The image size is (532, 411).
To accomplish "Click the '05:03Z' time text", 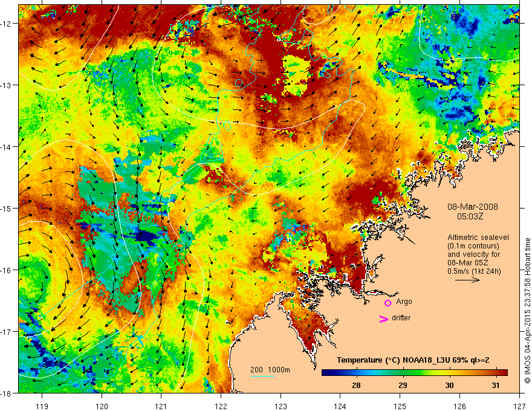I will (470, 216).
